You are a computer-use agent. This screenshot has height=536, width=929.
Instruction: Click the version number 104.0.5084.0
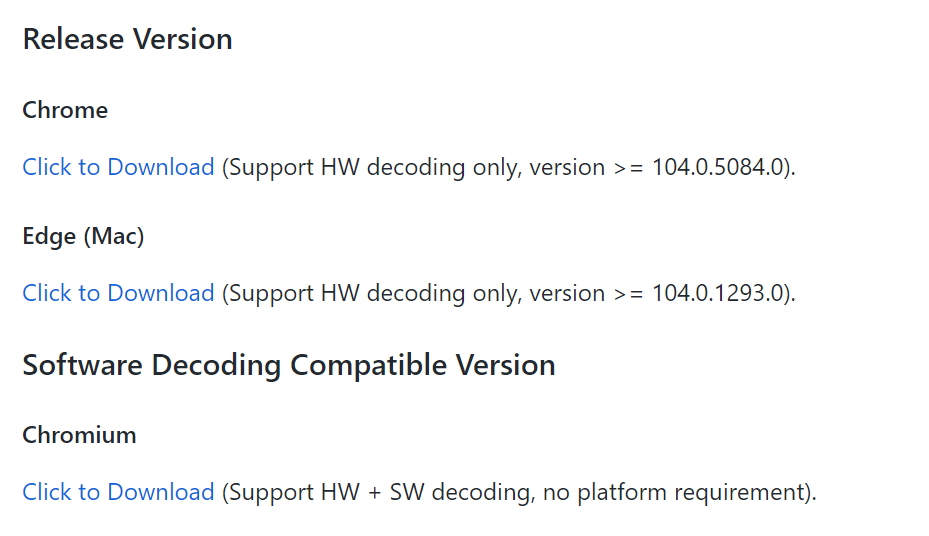718,167
